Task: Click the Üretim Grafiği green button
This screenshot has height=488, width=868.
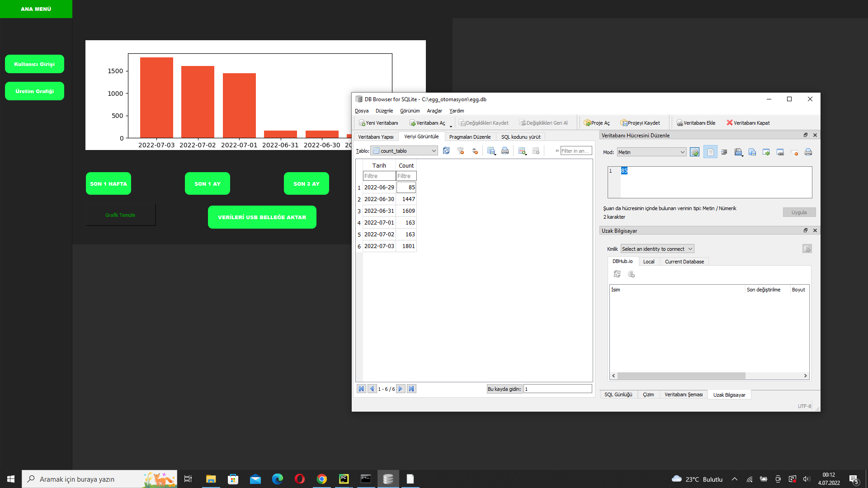Action: pos(34,91)
